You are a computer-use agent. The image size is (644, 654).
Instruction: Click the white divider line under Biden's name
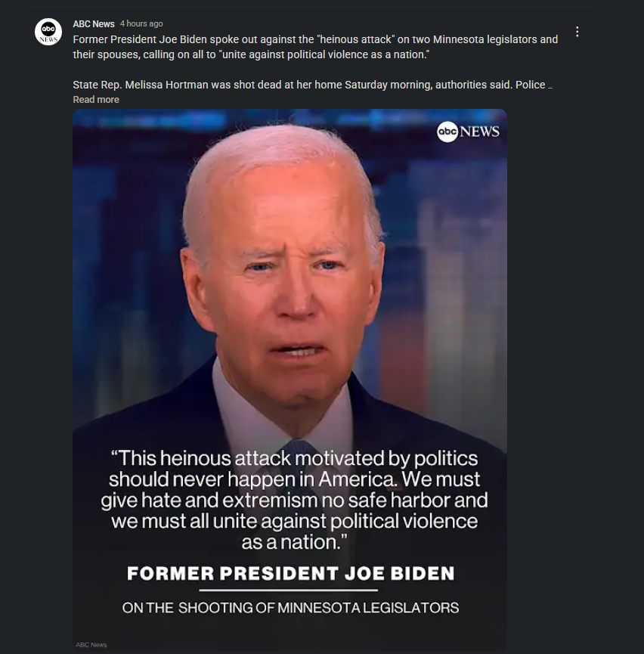pyautogui.click(x=289, y=590)
